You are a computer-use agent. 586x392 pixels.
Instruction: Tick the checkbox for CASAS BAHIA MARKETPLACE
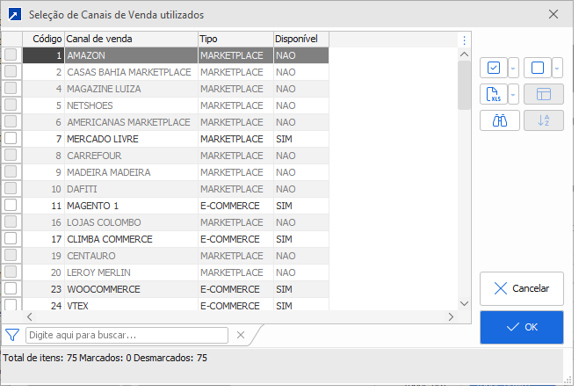point(11,71)
